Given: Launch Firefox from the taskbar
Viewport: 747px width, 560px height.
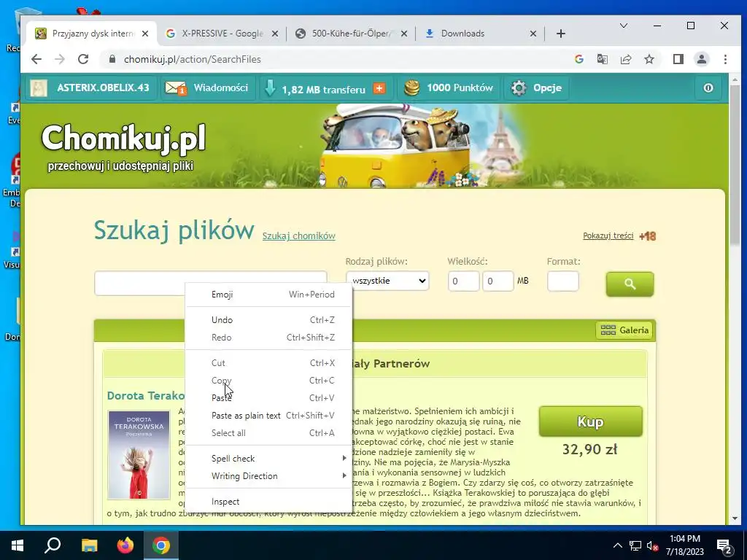Looking at the screenshot, I should tap(125, 545).
